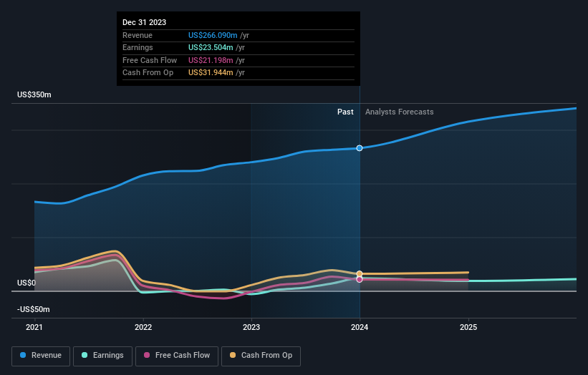Click the 2023 x-axis label
Viewport: 588px width, 375px height.
251,327
